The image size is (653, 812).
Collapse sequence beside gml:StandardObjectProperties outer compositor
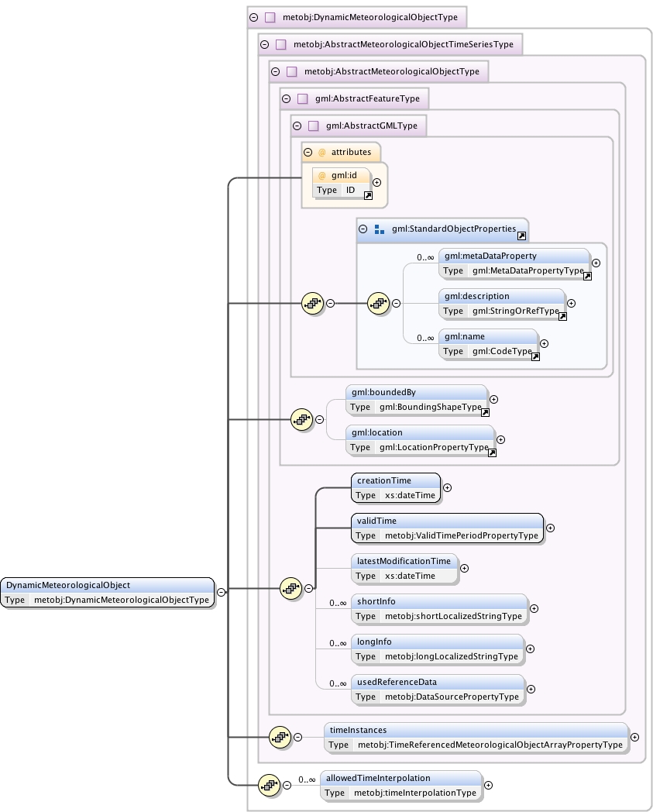331,304
